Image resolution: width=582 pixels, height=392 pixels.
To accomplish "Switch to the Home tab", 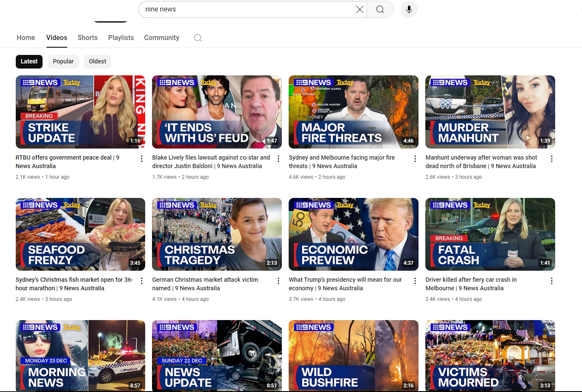I will [26, 38].
